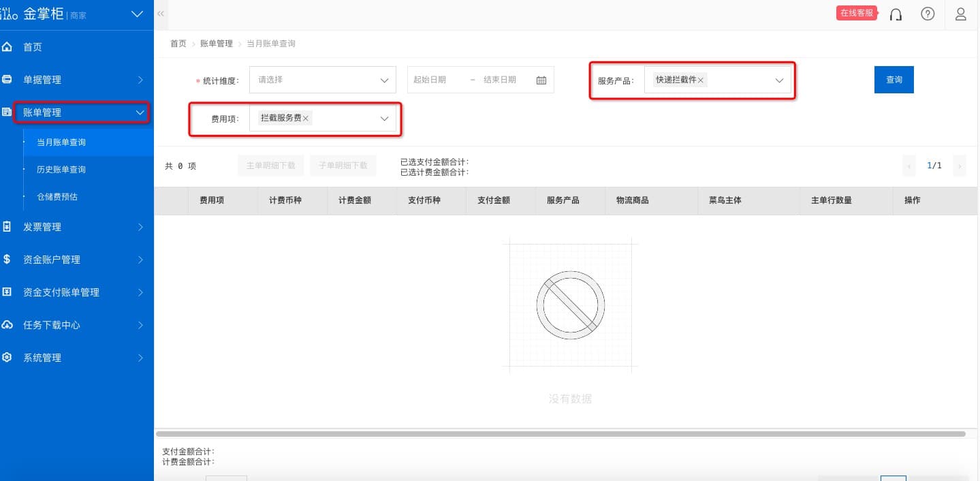Click the blue 查询 button
Image resolution: width=980 pixels, height=481 pixels.
pyautogui.click(x=894, y=80)
